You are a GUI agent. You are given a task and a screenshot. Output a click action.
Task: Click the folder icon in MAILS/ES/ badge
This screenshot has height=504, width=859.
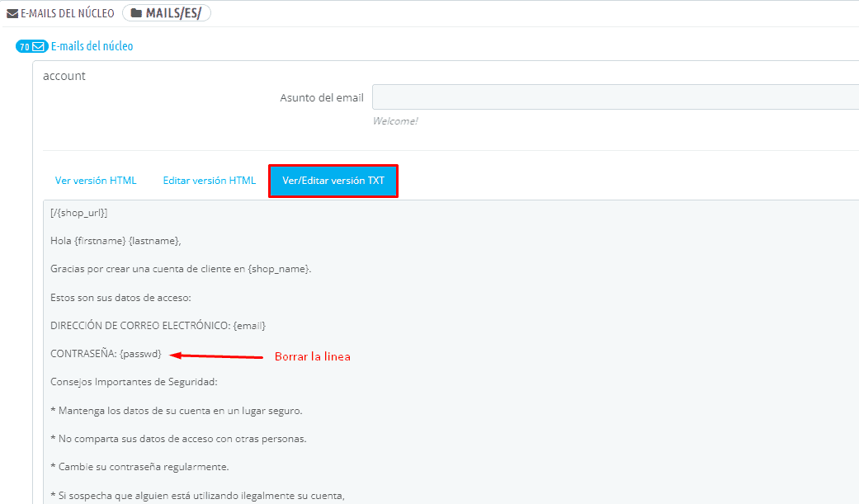coord(136,13)
